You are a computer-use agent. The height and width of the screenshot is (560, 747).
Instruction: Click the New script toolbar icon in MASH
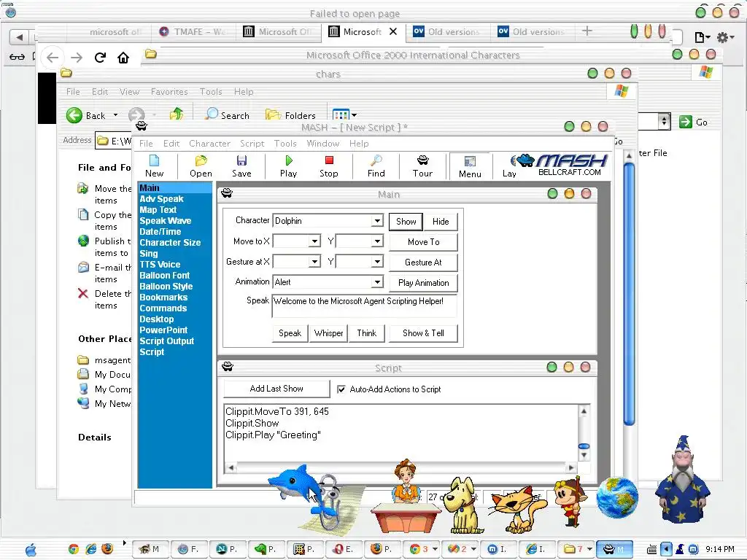click(154, 166)
